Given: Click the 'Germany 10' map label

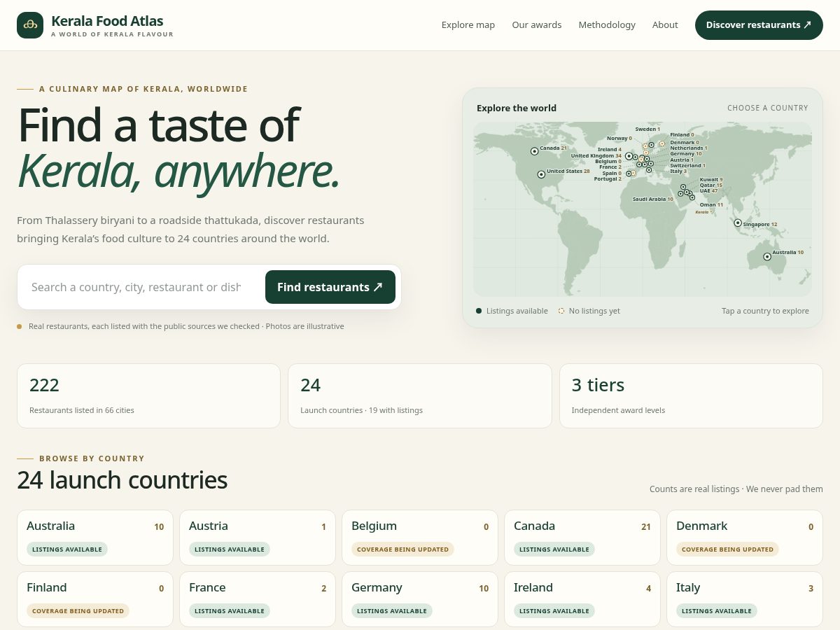Looking at the screenshot, I should click(x=685, y=154).
